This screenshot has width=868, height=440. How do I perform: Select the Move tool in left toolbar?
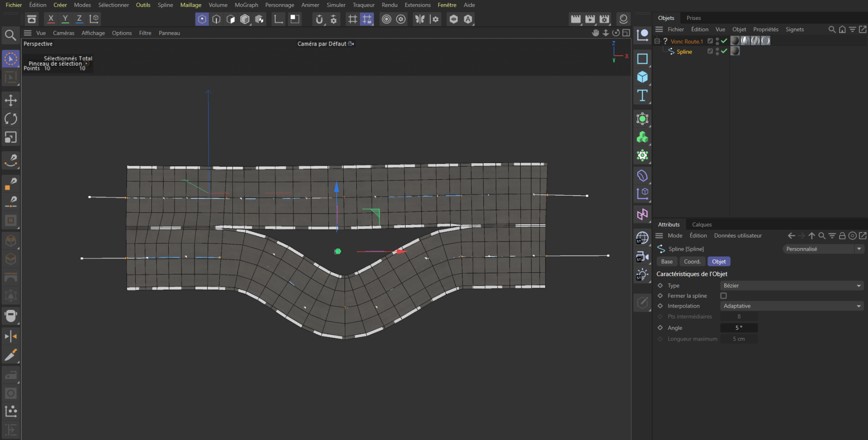point(10,100)
